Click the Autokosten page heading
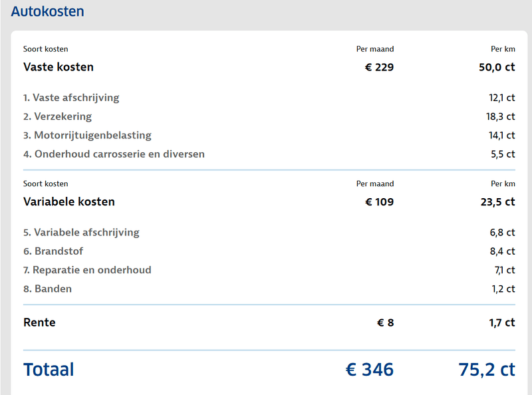 click(x=47, y=12)
